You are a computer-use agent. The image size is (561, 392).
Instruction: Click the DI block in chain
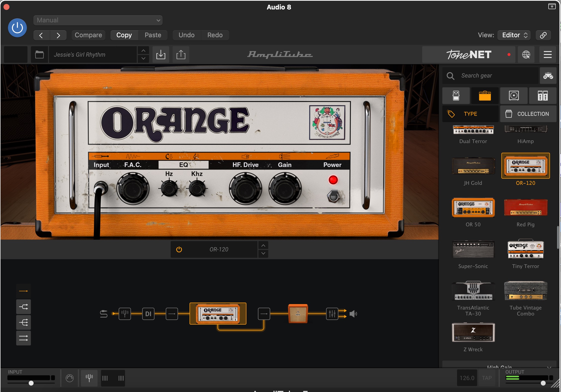click(148, 314)
